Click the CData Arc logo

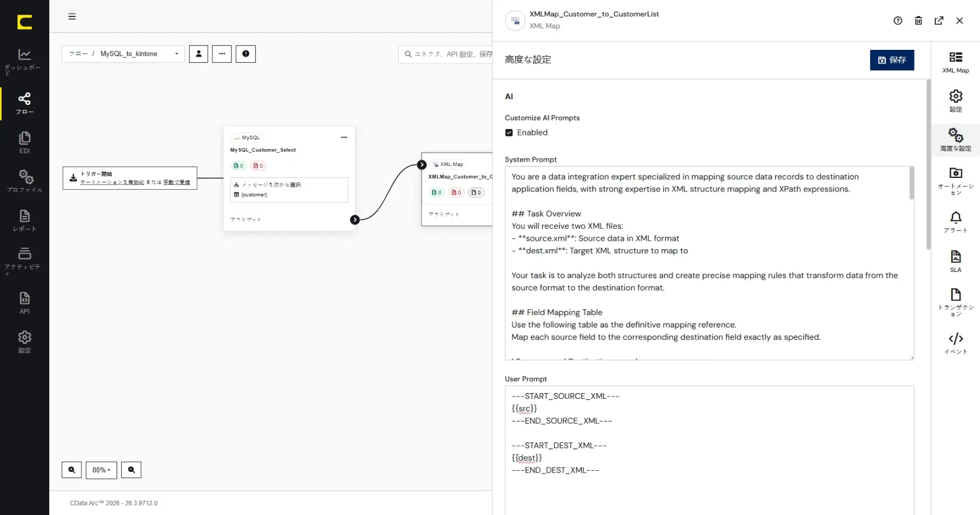[24, 22]
